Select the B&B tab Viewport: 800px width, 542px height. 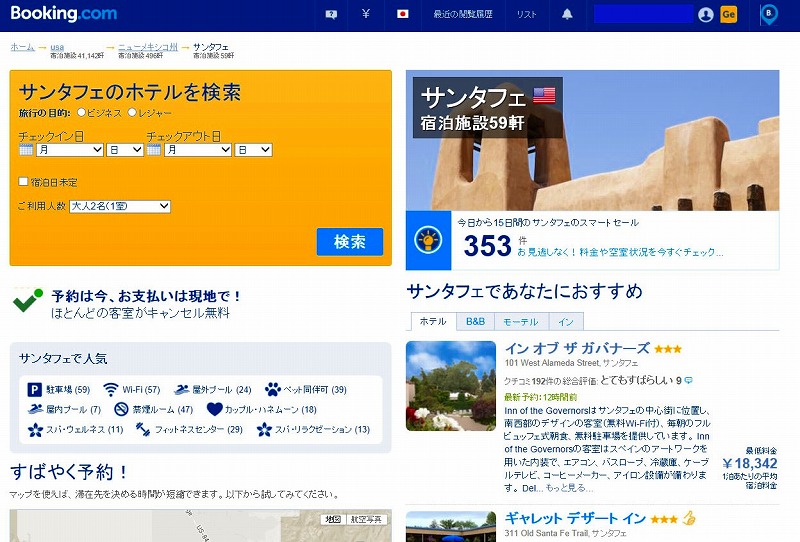tap(476, 322)
